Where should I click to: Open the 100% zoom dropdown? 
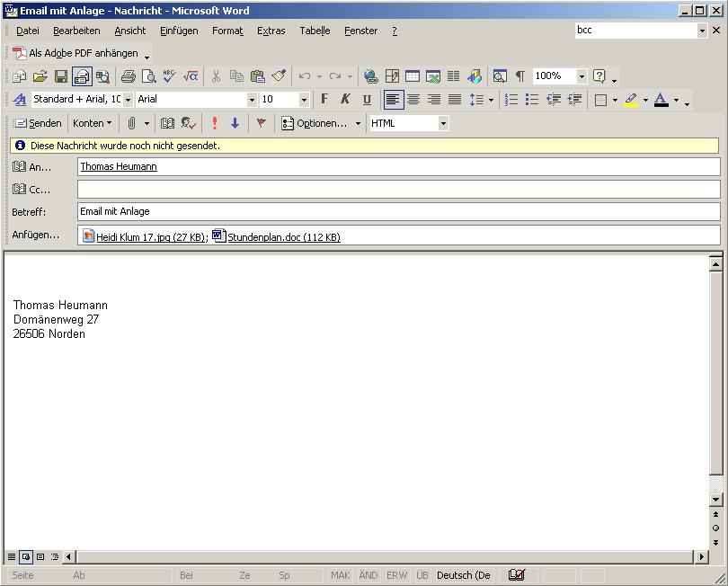(582, 76)
